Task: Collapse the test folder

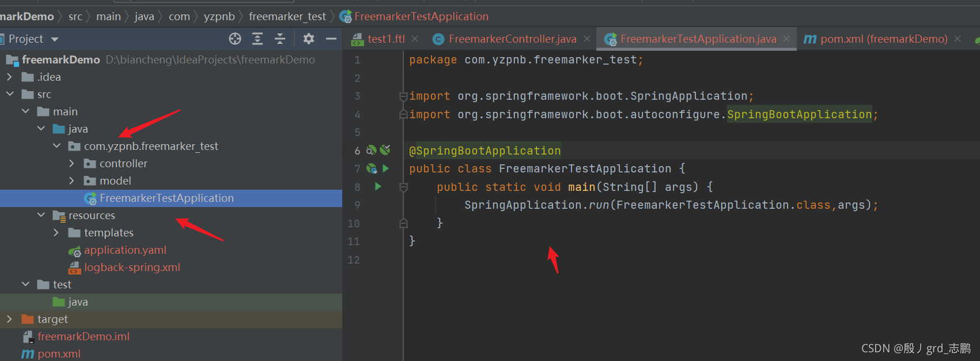Action: click(x=25, y=284)
